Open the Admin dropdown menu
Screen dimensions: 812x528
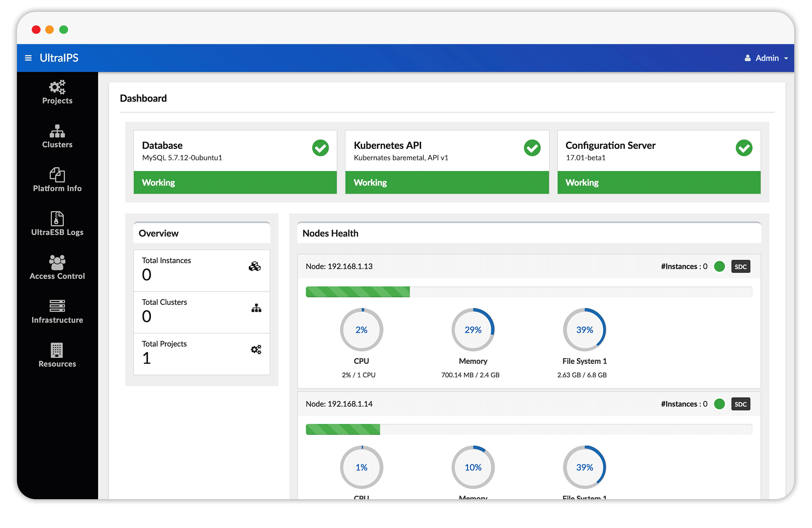(763, 58)
